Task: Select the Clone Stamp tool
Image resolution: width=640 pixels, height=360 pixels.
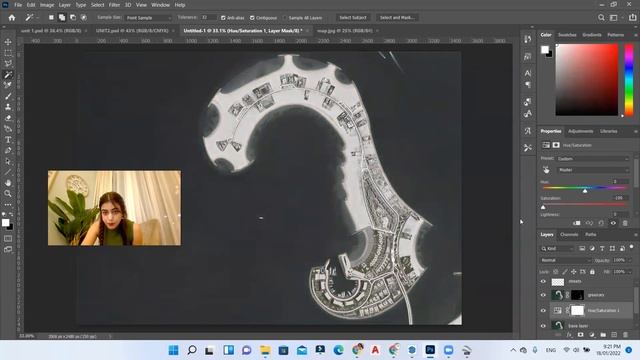Action: coord(8,107)
